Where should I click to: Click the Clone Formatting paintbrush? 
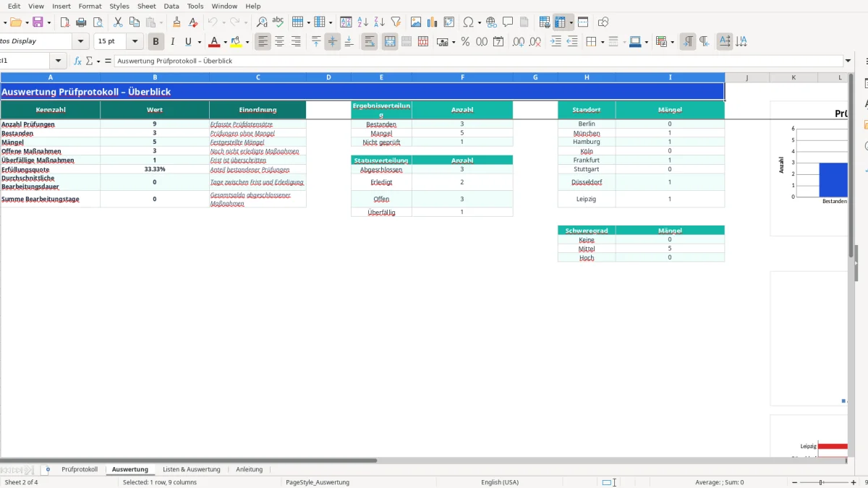coord(176,22)
